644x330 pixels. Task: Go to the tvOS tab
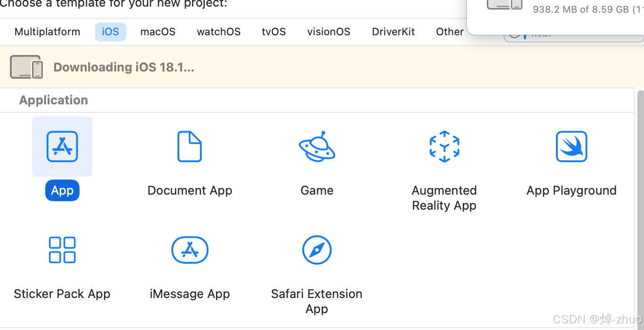pos(274,32)
